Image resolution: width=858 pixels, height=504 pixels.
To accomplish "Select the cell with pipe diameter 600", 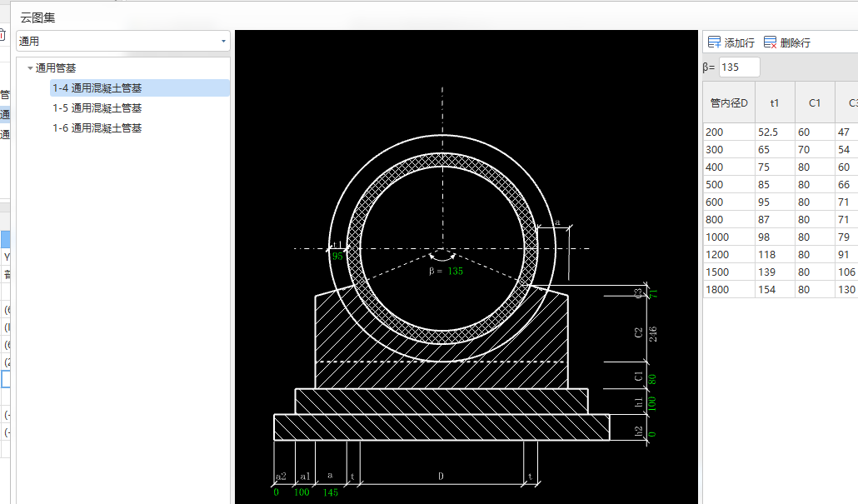I will click(729, 202).
